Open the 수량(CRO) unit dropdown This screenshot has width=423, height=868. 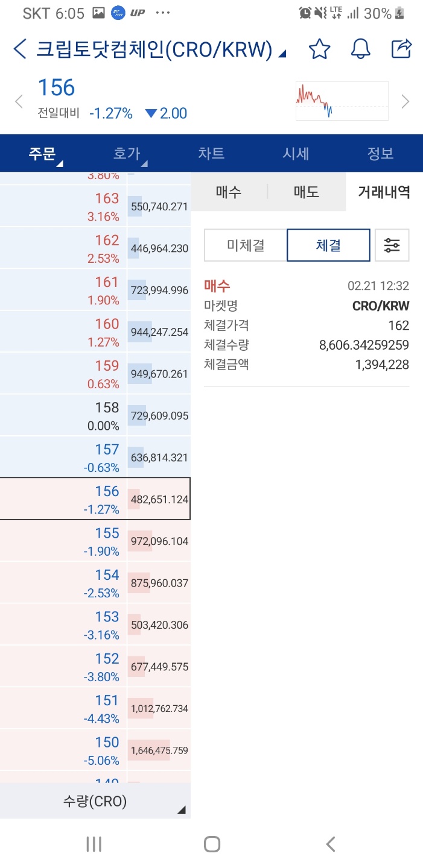[x=95, y=801]
